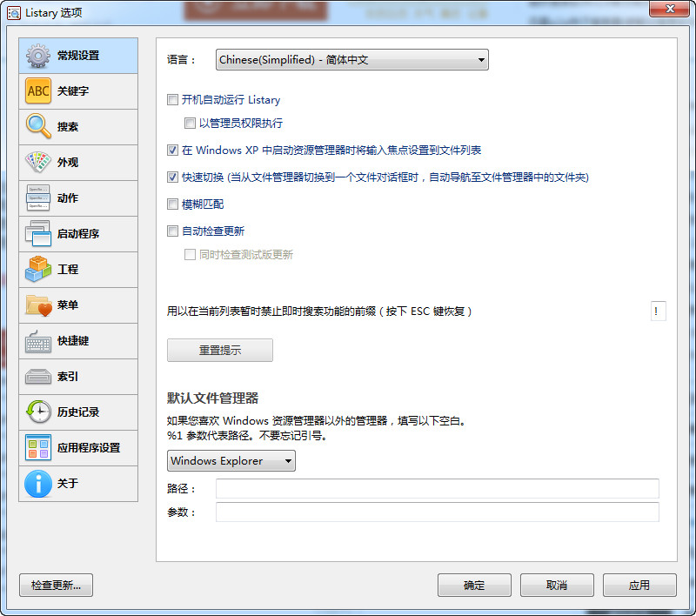Enable 开机自动运行 Listary checkbox
The width and height of the screenshot is (696, 616).
click(x=172, y=100)
